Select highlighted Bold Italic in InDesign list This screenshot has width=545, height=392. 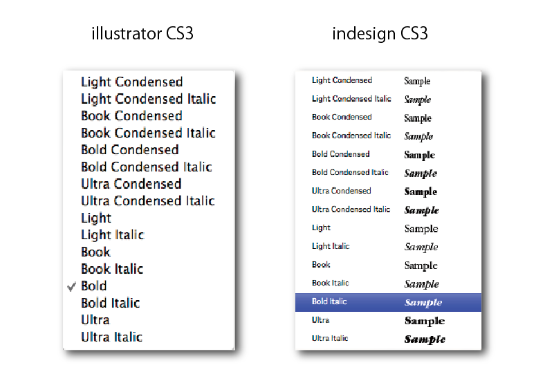(388, 302)
